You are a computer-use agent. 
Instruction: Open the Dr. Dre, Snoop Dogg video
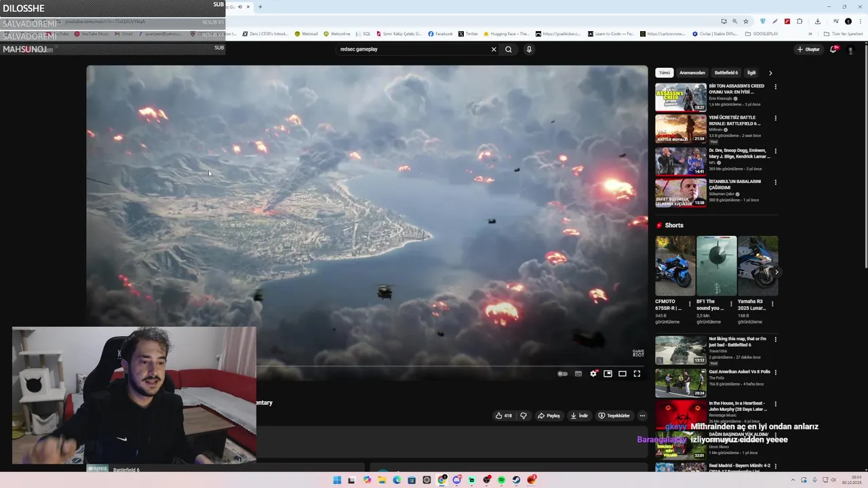coord(680,161)
